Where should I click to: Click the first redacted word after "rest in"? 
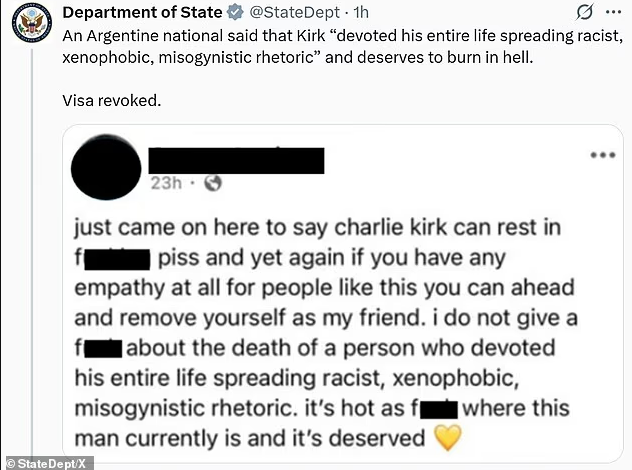[118, 261]
